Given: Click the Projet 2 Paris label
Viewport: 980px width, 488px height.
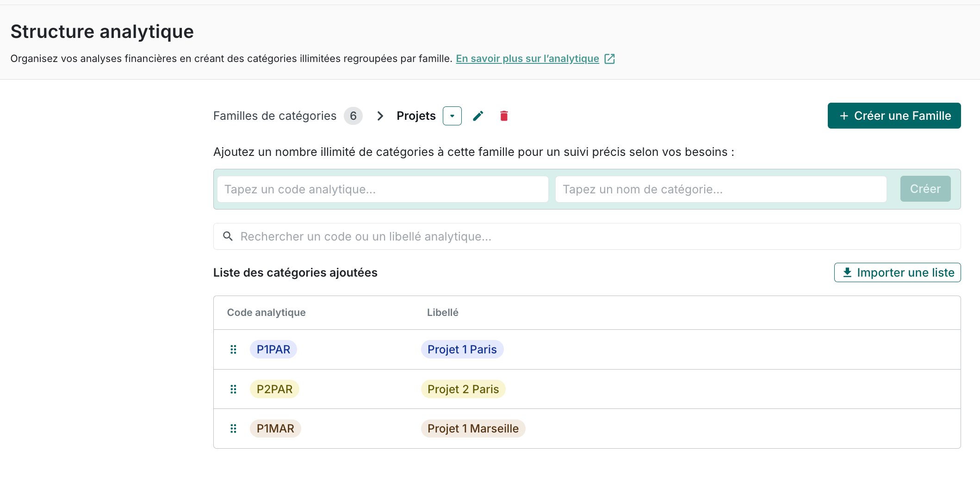Looking at the screenshot, I should click(x=463, y=389).
